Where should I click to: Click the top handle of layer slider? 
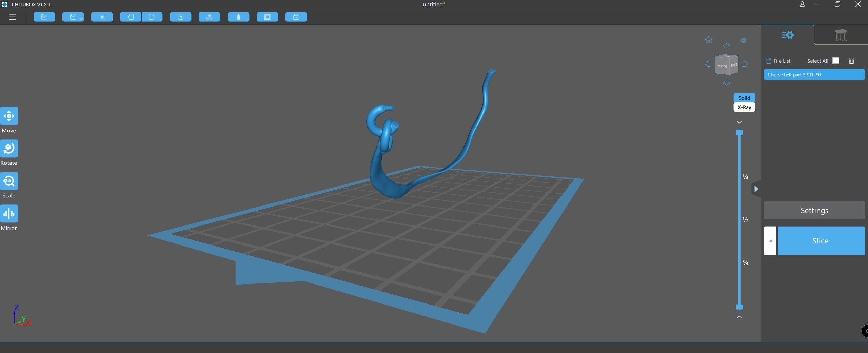[x=739, y=133]
